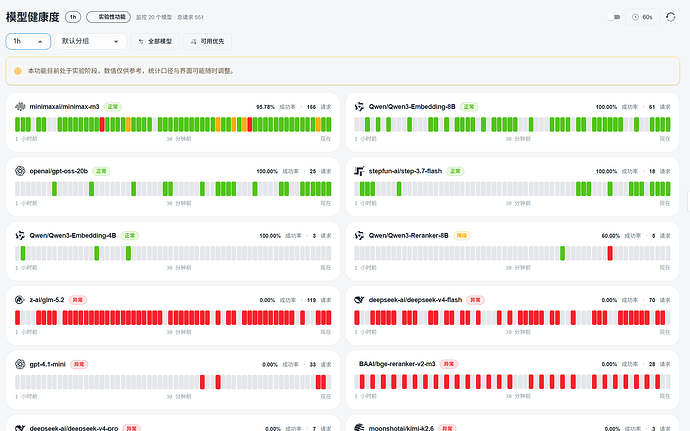Click the 降级 status tag on Qwen3-Reranker-8B
This screenshot has height=431, width=690.
(462, 236)
